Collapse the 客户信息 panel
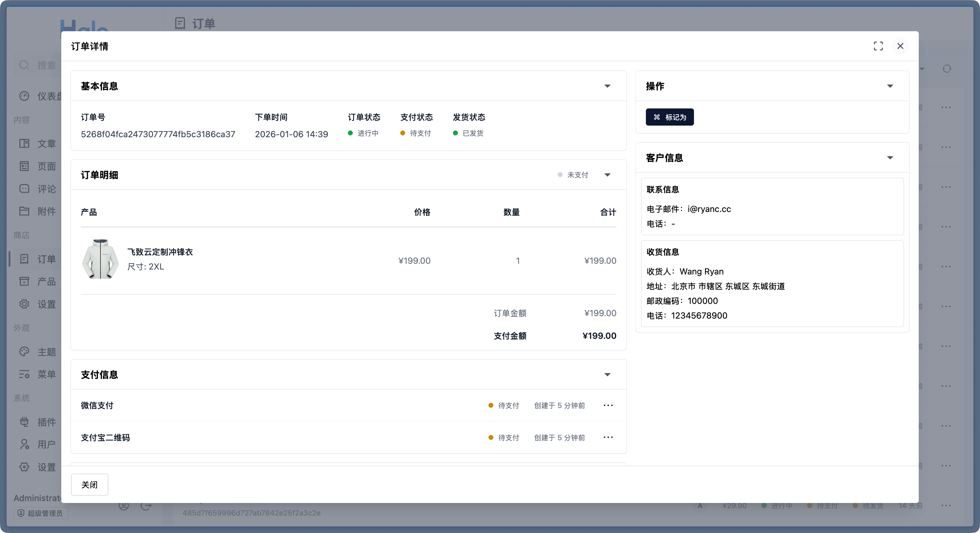 890,158
